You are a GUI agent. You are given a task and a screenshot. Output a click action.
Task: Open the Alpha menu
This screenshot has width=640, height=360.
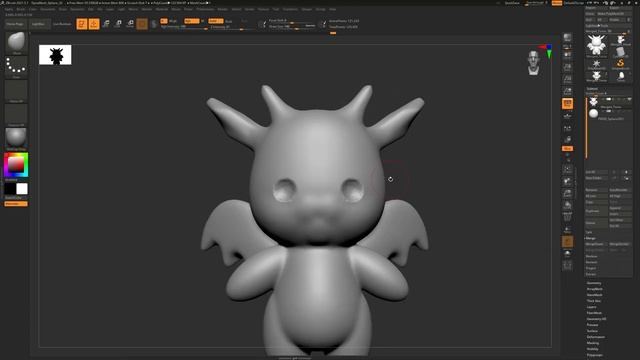(9, 9)
